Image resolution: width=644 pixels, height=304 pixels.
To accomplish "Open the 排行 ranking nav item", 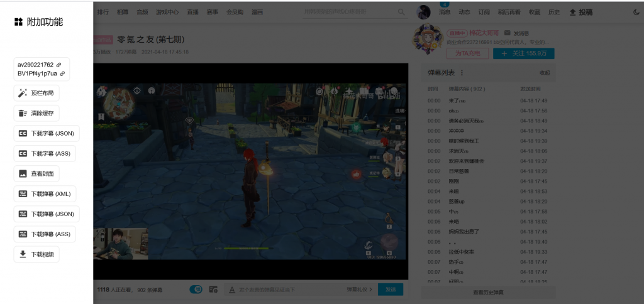I will point(103,13).
